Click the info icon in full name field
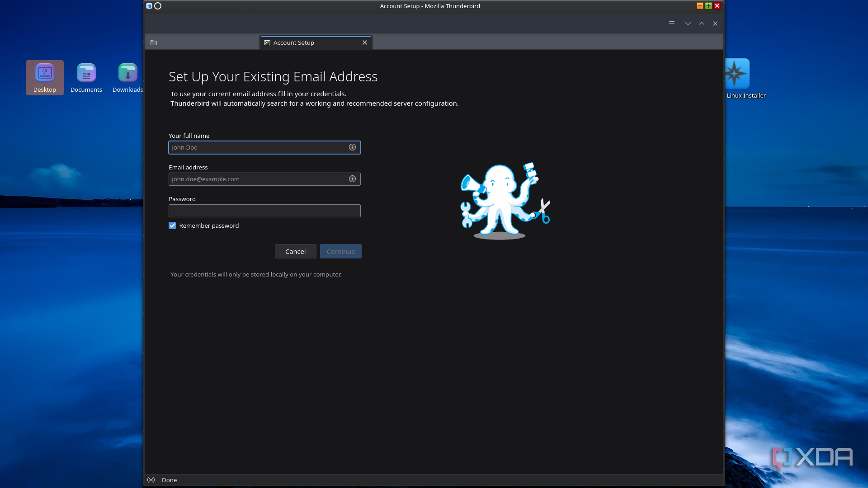 click(x=352, y=147)
